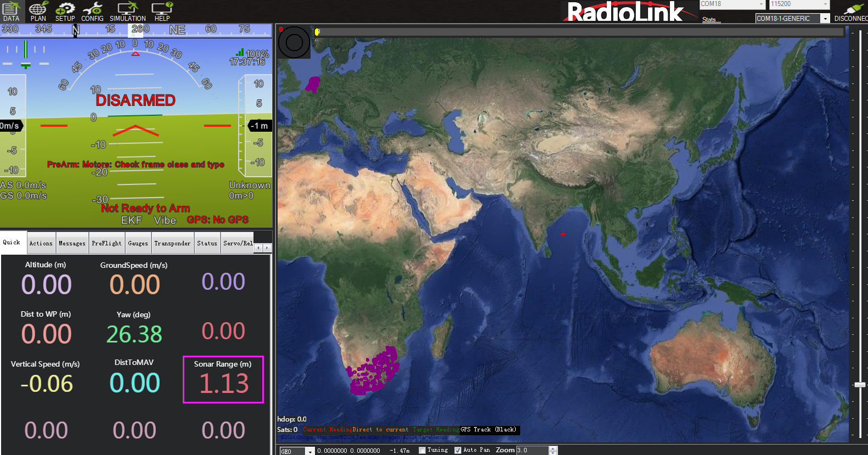Open the CONFIG wrench icon

92,12
